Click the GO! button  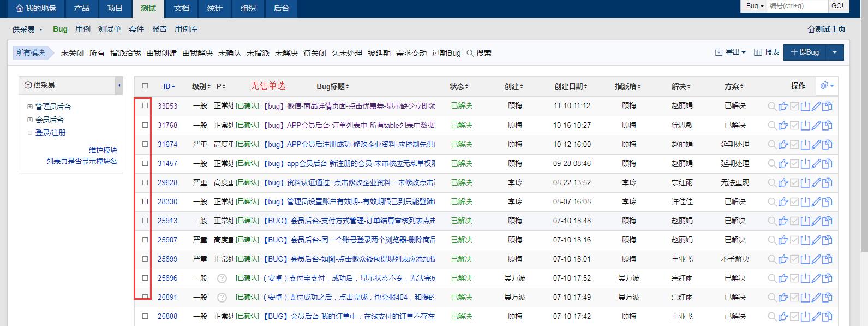837,6
